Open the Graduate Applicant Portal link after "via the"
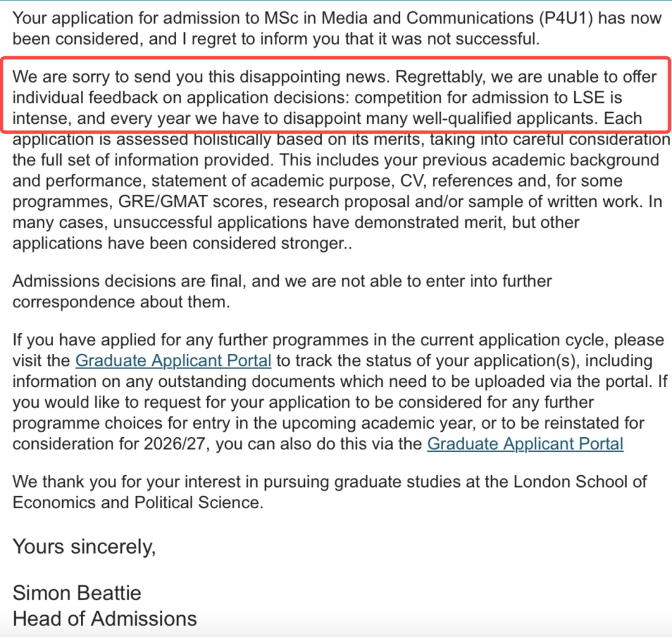 525,444
